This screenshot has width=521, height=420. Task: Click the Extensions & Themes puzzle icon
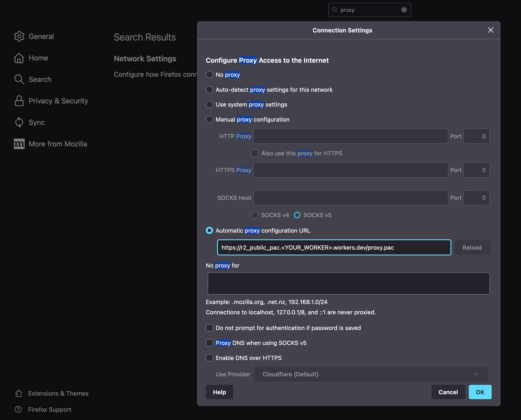[18, 393]
